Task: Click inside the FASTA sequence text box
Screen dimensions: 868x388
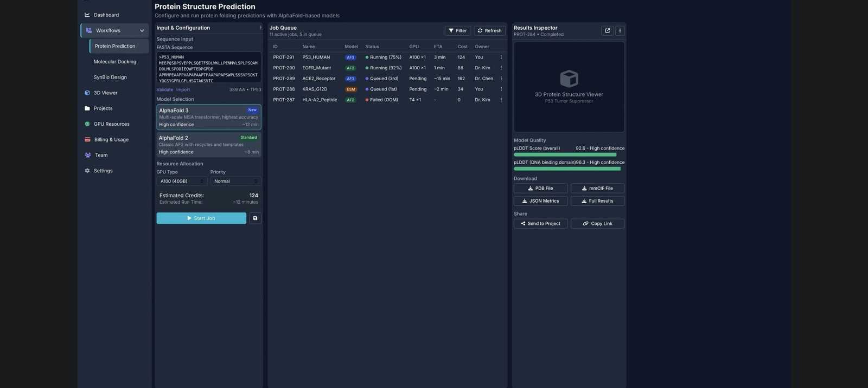Action: [208, 68]
